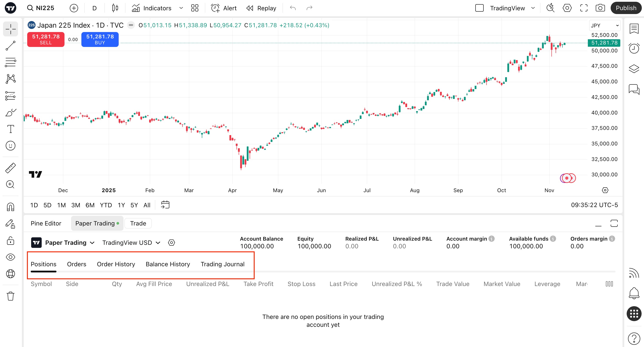Open the go-to-date calendar icon

[x=165, y=205]
